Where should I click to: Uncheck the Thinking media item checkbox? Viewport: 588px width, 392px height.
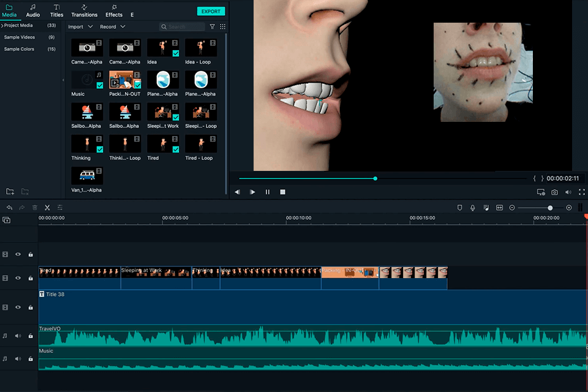click(x=100, y=149)
